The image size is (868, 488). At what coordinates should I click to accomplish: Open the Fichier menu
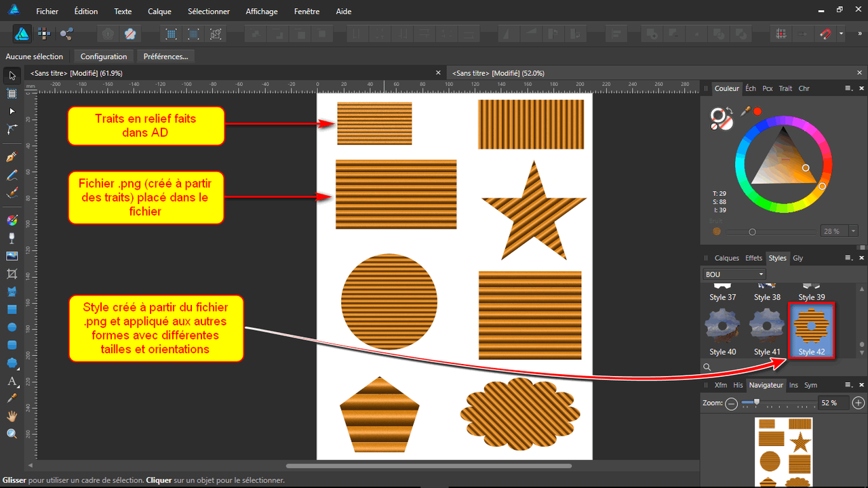point(47,12)
